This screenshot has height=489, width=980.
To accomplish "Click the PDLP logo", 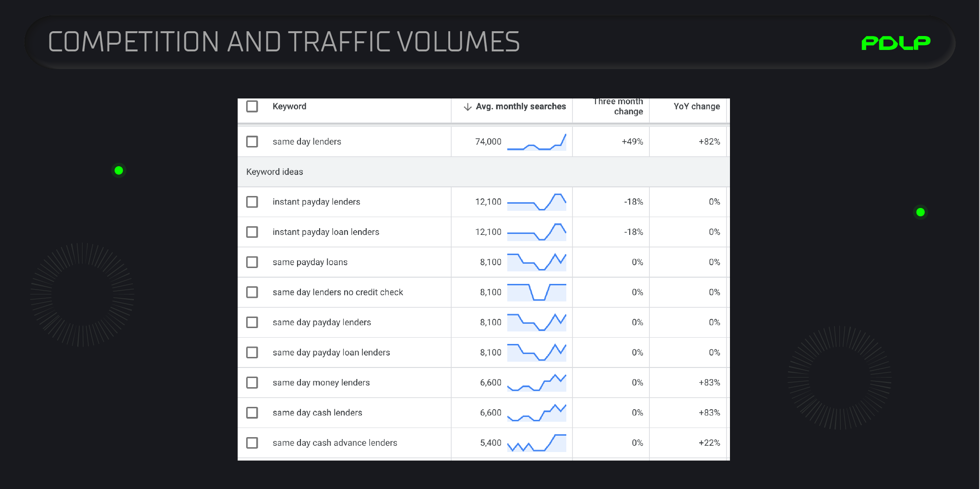I will [896, 43].
